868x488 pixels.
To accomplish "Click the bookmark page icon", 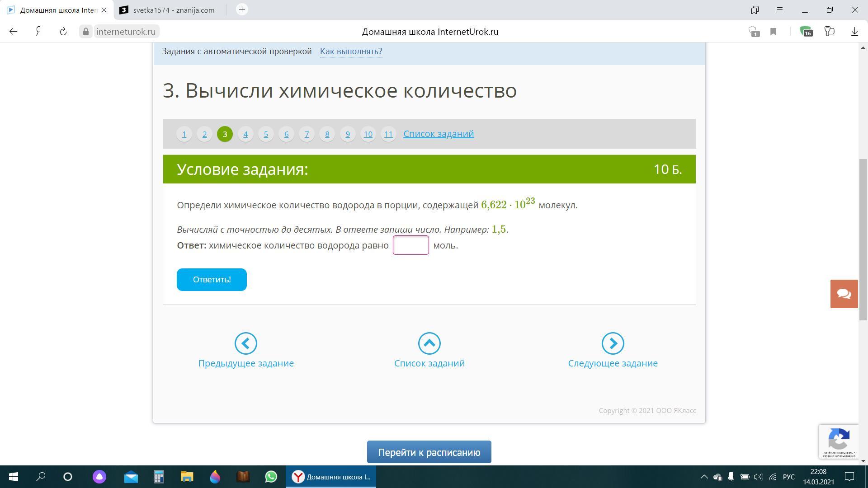I will [774, 32].
